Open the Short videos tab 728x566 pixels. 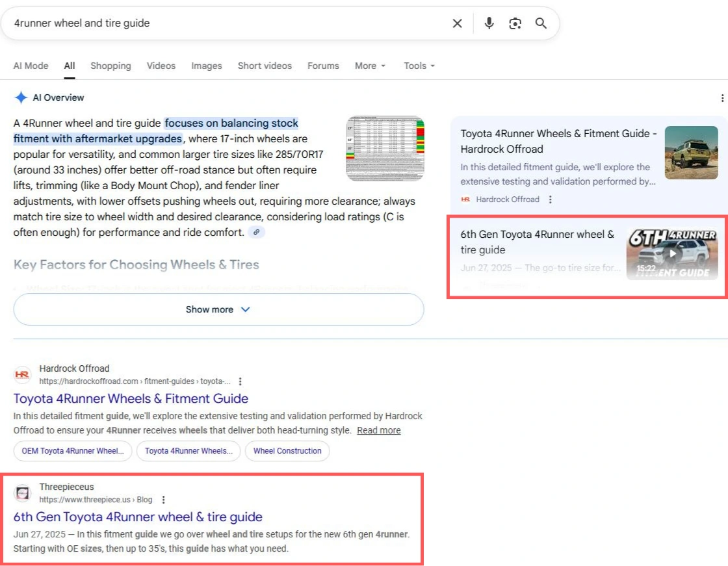(x=265, y=66)
